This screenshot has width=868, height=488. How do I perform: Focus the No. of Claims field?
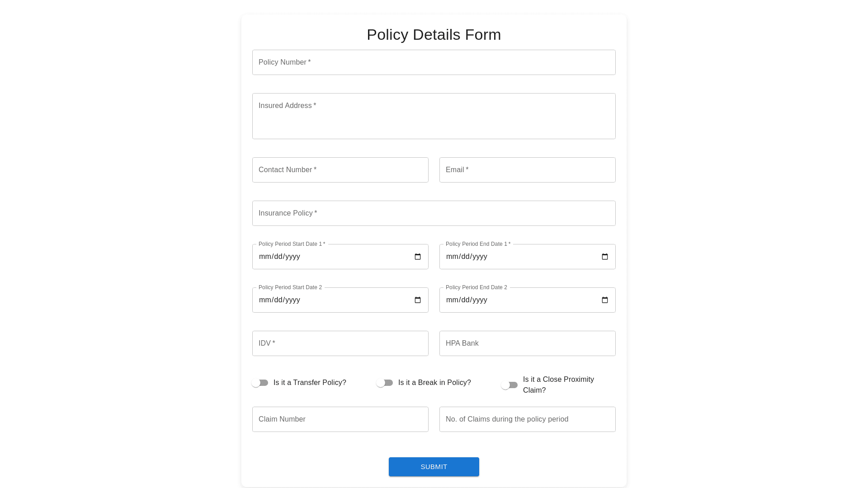pyautogui.click(x=528, y=419)
